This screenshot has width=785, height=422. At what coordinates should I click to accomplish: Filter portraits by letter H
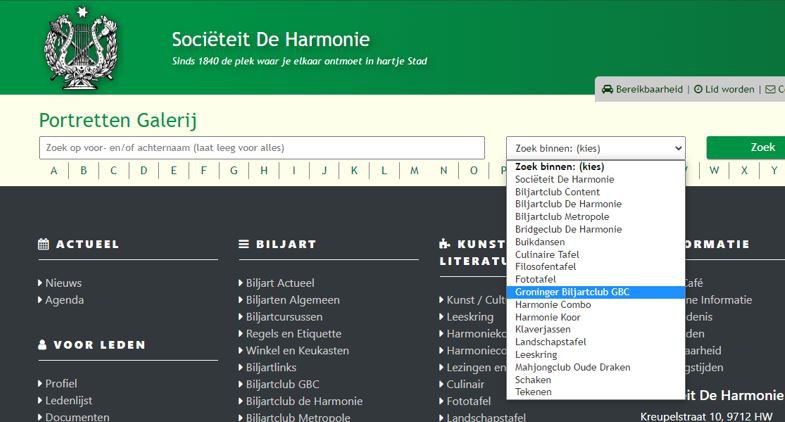tap(264, 171)
